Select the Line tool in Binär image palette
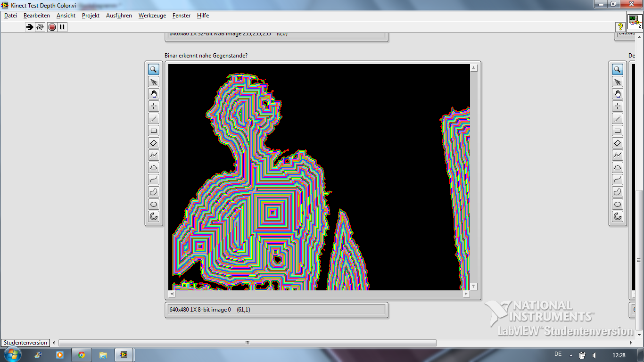This screenshot has height=362, width=644. coord(154,118)
